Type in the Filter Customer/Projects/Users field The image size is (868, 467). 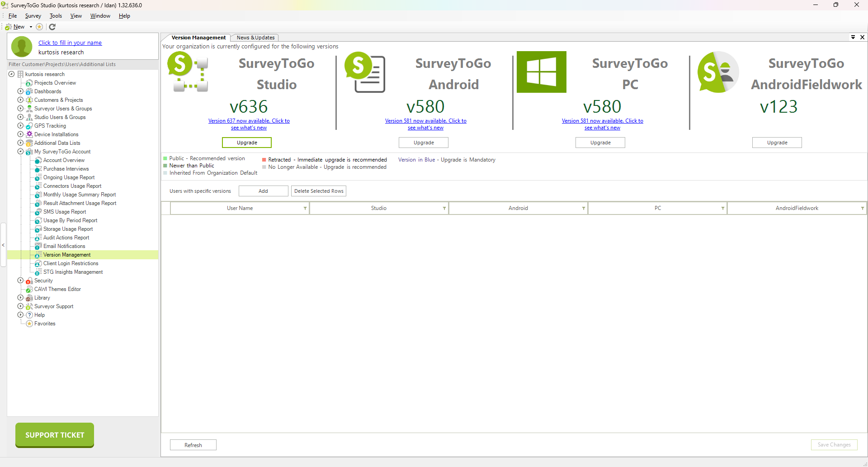point(81,64)
